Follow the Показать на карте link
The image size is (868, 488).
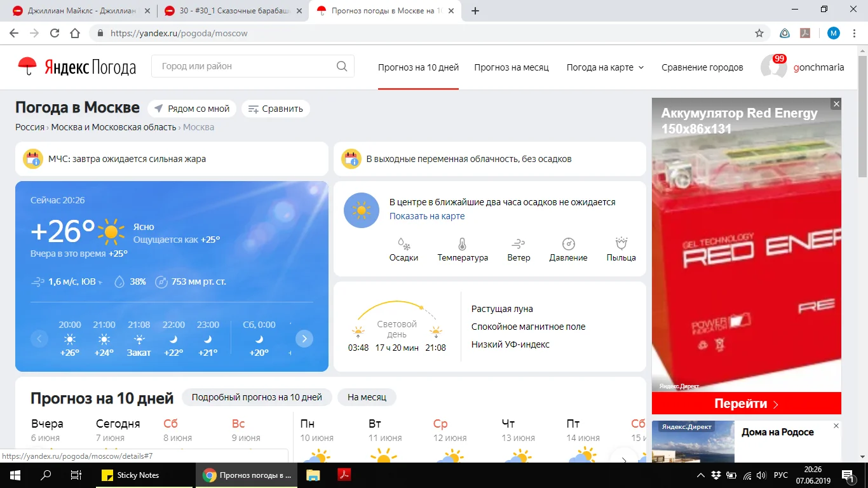tap(427, 216)
